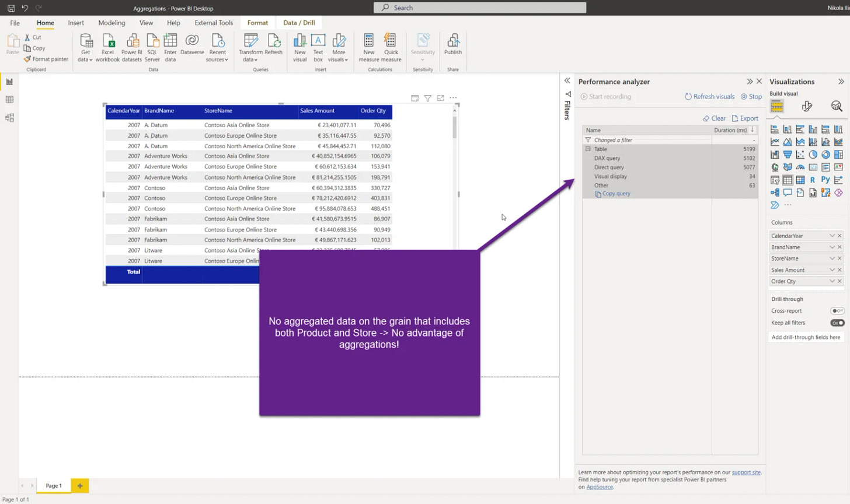Switch to the View ribbon tab
The height and width of the screenshot is (504, 850).
tap(146, 23)
